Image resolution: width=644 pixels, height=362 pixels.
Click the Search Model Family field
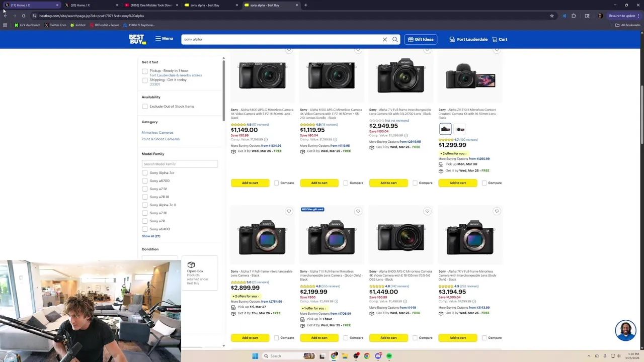(180, 164)
